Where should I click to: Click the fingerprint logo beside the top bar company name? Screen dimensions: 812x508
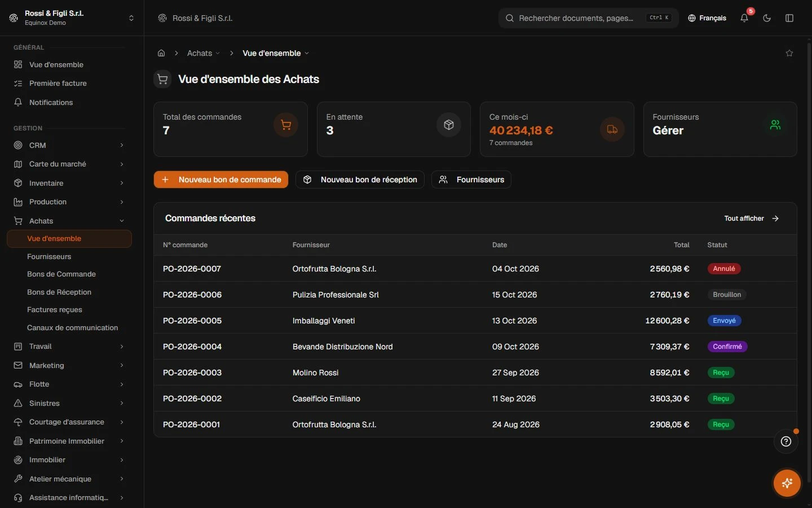pos(162,18)
